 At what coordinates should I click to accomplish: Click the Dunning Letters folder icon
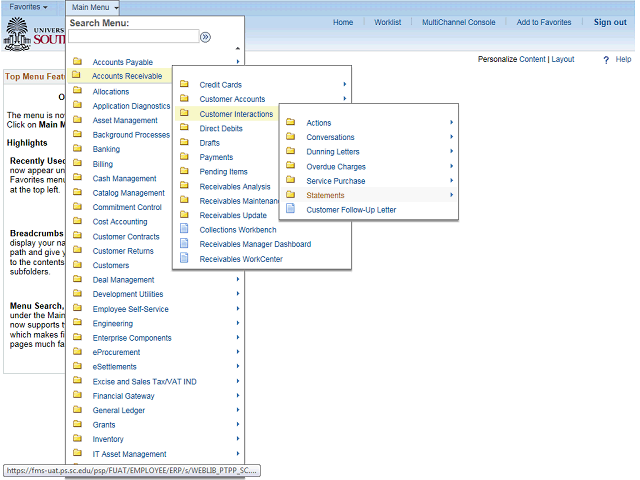click(x=291, y=152)
